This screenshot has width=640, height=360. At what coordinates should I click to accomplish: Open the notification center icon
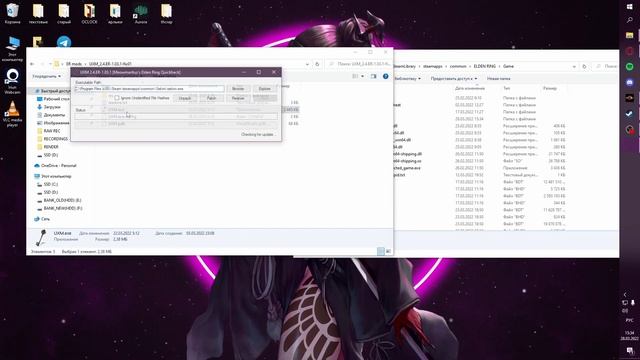629,351
